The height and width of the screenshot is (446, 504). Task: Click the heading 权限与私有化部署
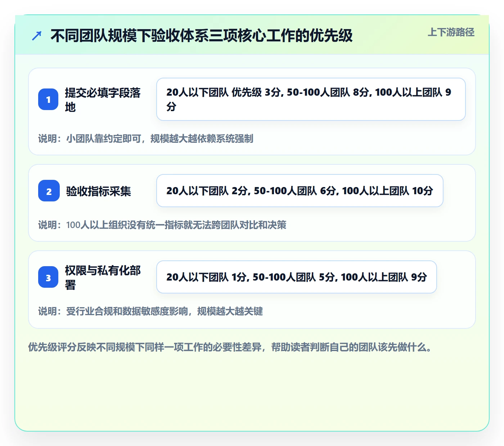tap(103, 277)
